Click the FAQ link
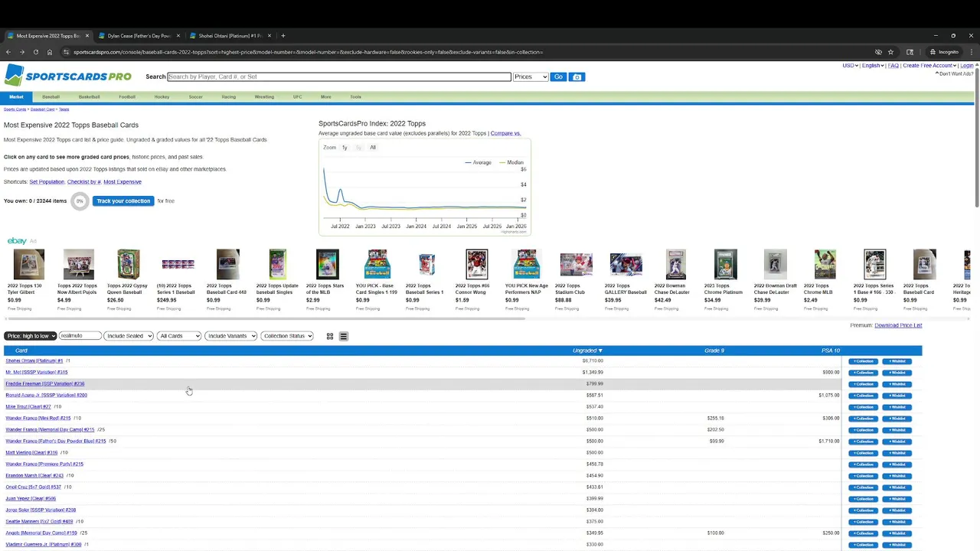Screen dimensions: 980x551 893,66
